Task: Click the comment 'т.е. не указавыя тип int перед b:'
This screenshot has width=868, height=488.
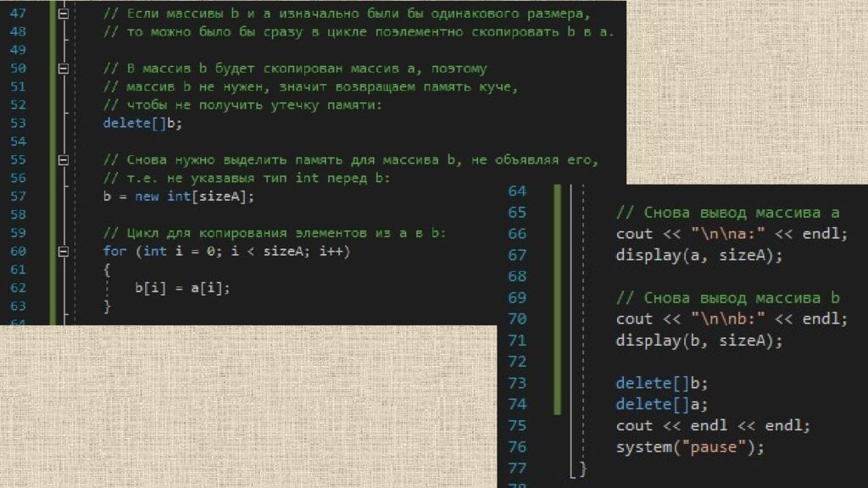Action: pos(247,178)
